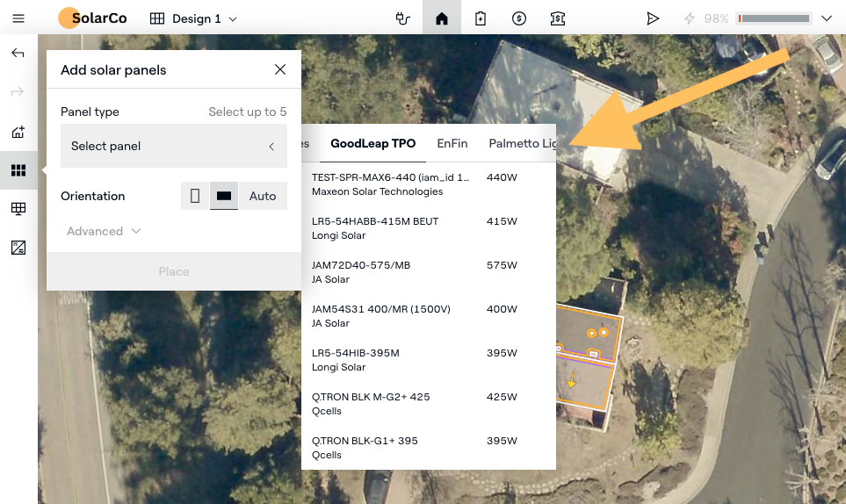846x504 pixels.
Task: Switch to the EnFin tab
Action: tap(452, 144)
